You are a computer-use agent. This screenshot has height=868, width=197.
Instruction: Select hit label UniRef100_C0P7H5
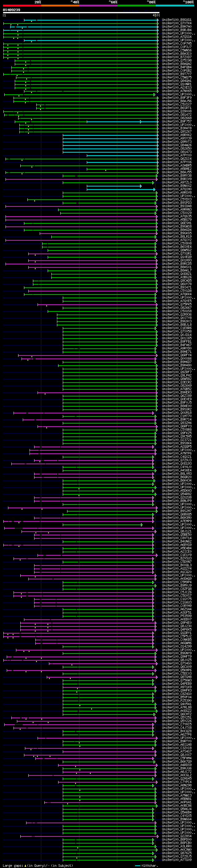coord(176,43)
